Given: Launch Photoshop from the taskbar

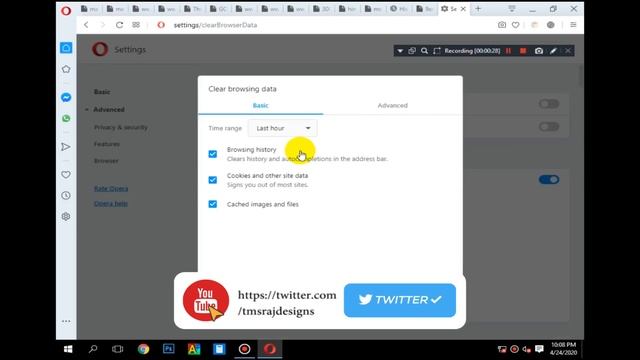Looking at the screenshot, I should [169, 349].
